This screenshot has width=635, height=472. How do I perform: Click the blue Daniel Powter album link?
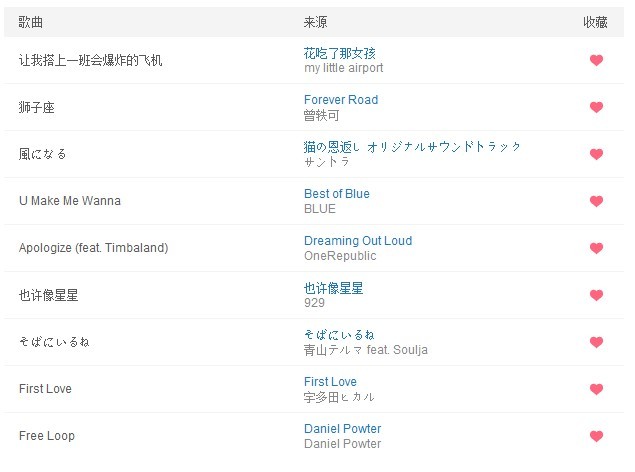[x=342, y=429]
